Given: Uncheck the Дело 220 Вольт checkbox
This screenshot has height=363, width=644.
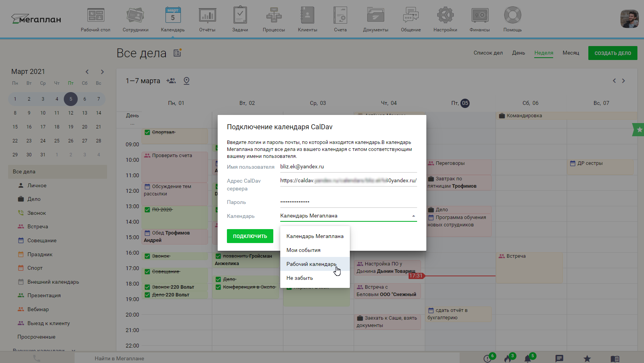Looking at the screenshot, I should [x=147, y=295].
